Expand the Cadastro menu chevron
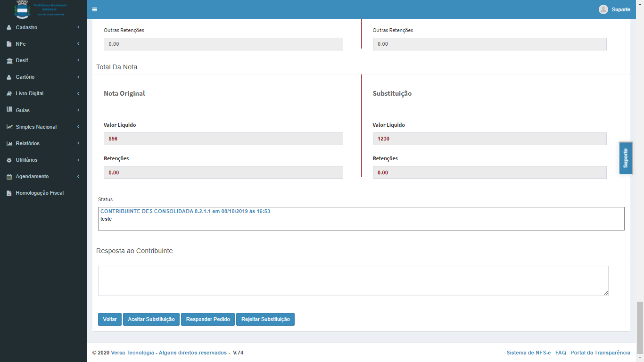 tap(78, 27)
